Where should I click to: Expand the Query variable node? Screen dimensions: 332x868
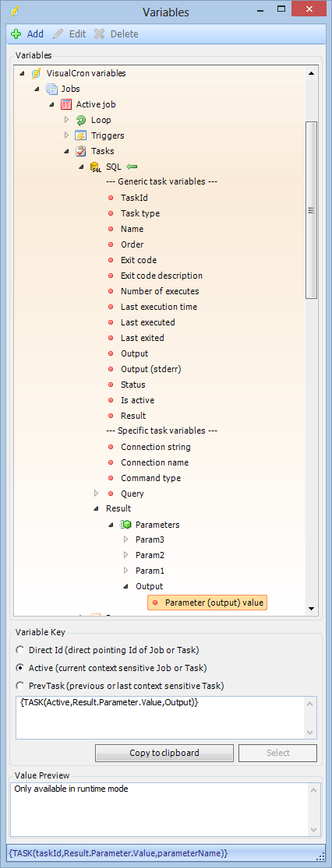click(x=97, y=494)
